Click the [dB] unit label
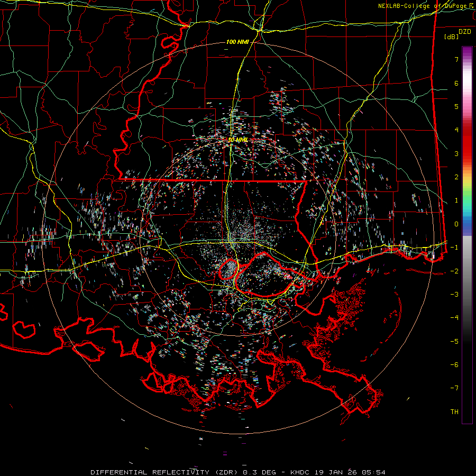This screenshot has height=476, width=476. [x=451, y=36]
